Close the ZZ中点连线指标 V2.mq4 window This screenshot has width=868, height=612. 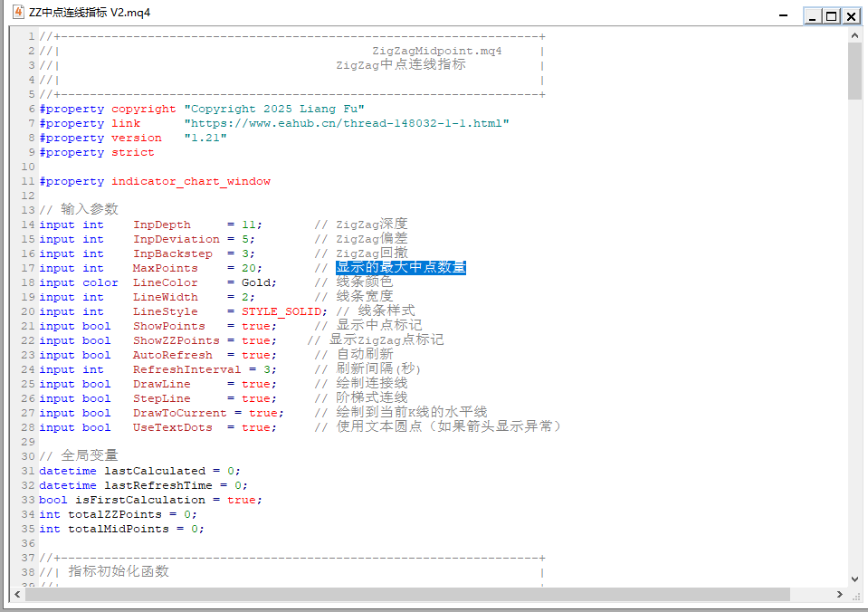(x=851, y=16)
